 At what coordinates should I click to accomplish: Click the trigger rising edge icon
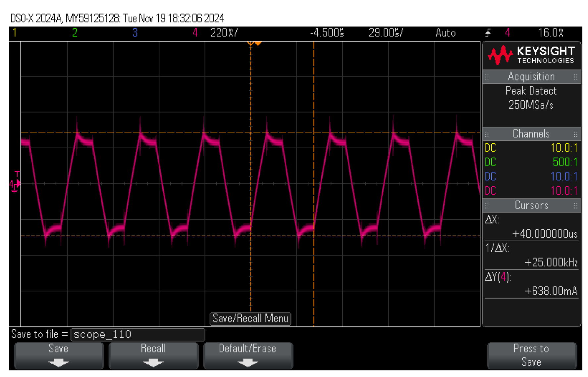488,33
